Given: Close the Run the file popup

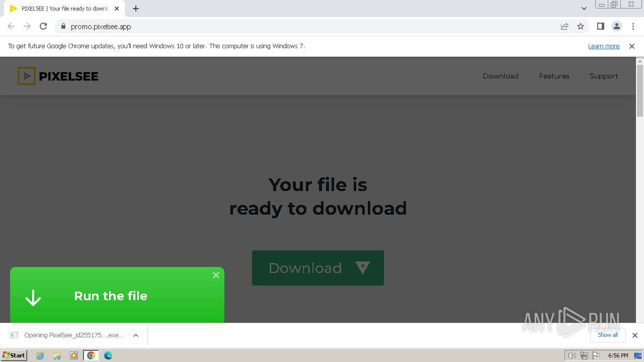Looking at the screenshot, I should tap(216, 275).
